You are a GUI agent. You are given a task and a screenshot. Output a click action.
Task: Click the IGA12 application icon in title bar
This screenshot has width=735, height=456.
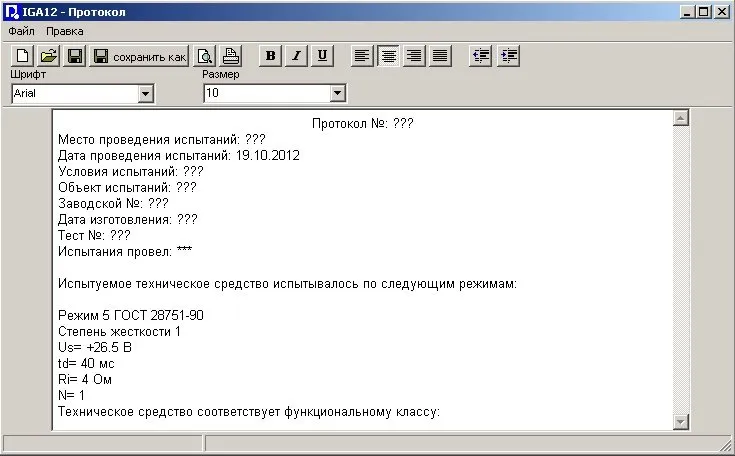[12, 12]
